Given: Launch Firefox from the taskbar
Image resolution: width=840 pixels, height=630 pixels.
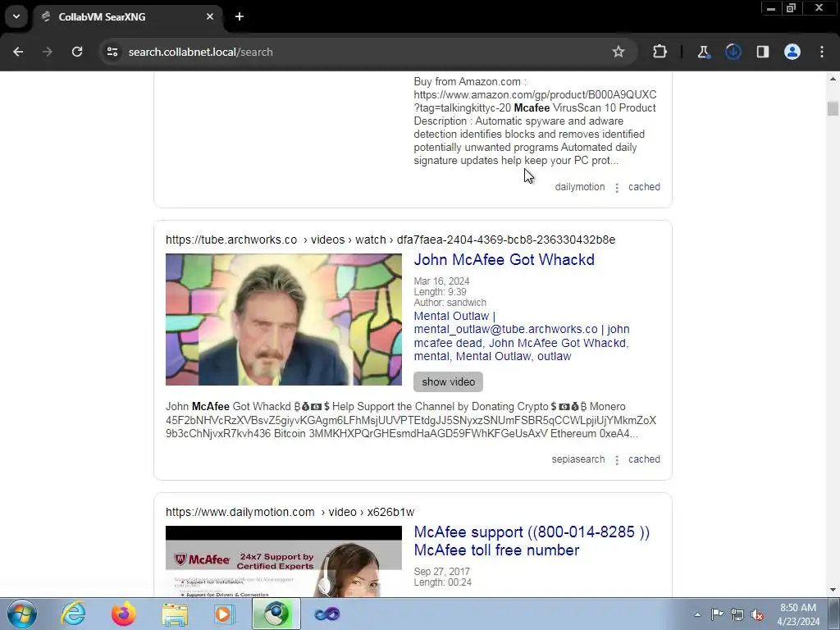Looking at the screenshot, I should point(123,614).
